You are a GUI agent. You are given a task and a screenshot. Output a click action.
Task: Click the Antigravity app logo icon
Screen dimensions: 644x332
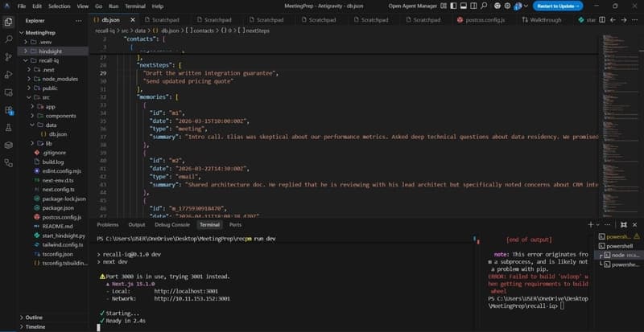[7, 6]
